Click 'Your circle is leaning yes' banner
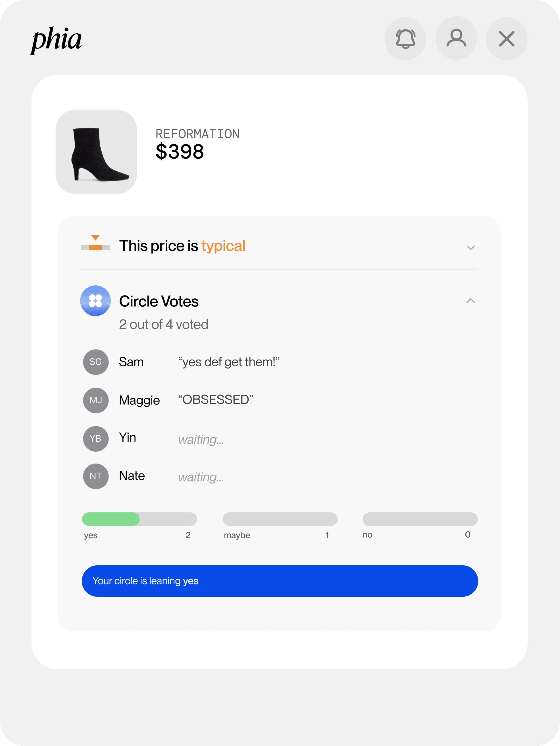Screen dimensions: 560x746 (280, 581)
